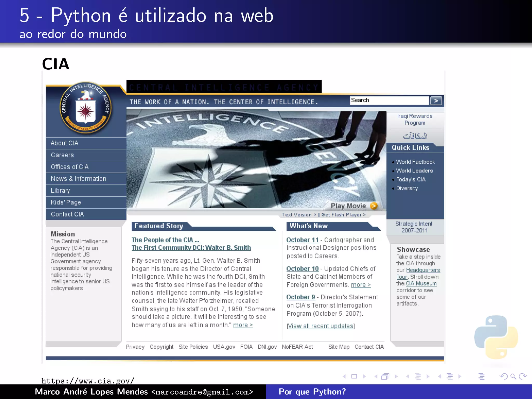Click the stacked frames icon in navigation bar

[x=385, y=376]
